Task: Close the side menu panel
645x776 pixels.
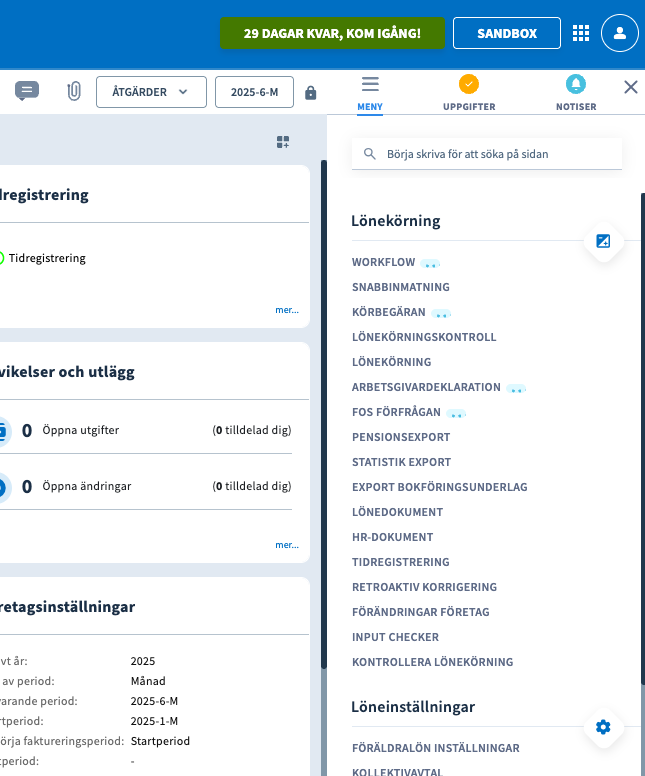Action: [630, 87]
